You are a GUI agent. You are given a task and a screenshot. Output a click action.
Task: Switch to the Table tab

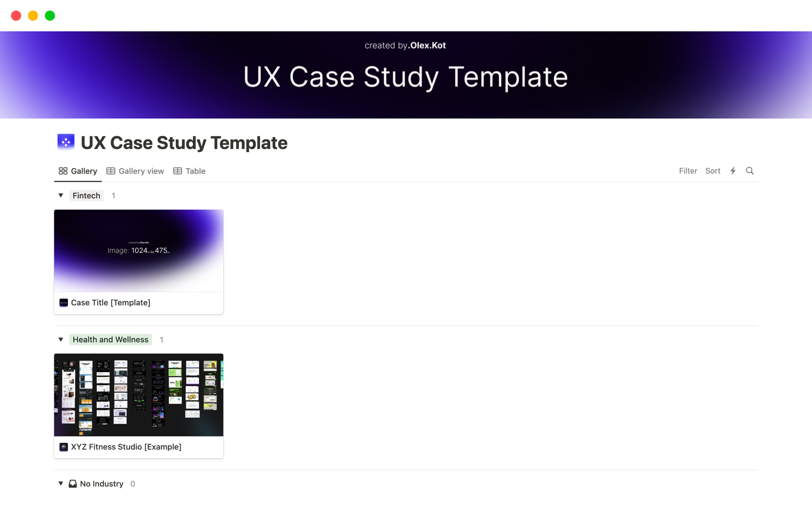click(195, 170)
